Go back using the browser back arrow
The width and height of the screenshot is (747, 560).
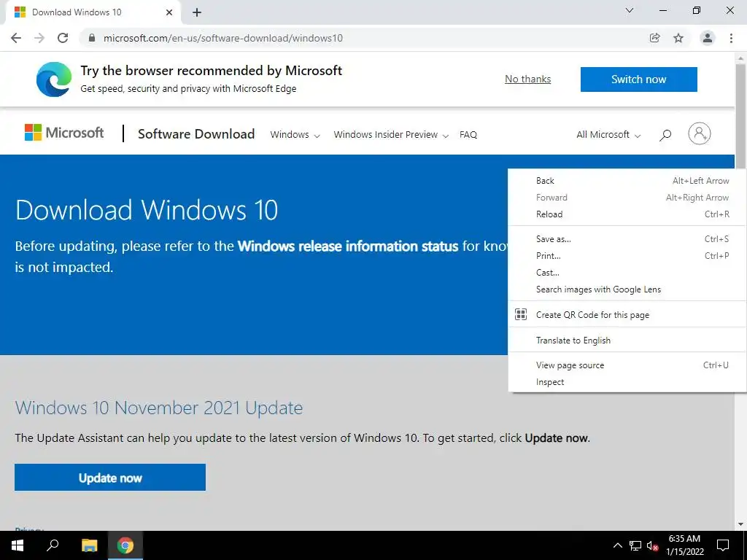(x=16, y=38)
